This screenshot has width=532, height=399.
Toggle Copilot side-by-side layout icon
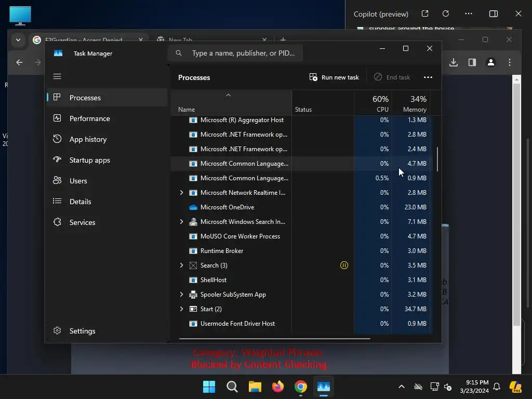tap(494, 14)
